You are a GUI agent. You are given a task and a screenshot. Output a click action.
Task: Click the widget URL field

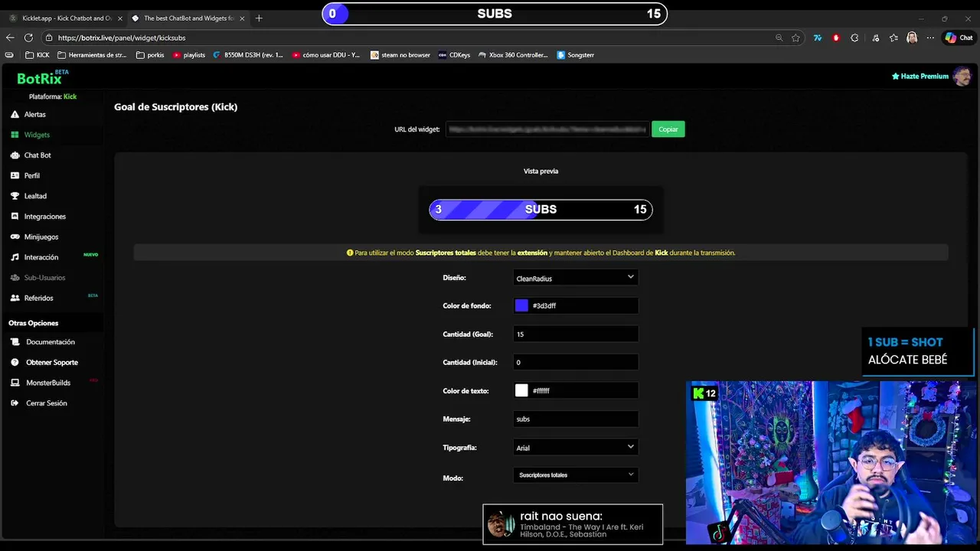(x=547, y=129)
